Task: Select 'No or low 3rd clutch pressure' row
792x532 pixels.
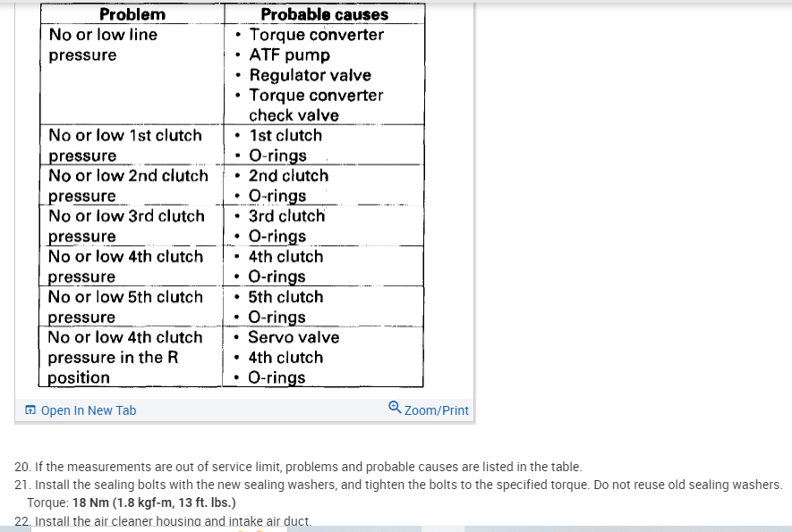Action: pyautogui.click(x=126, y=225)
